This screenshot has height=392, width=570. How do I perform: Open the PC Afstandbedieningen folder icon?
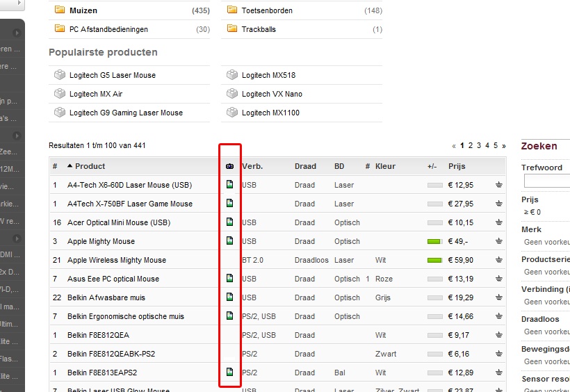point(60,28)
